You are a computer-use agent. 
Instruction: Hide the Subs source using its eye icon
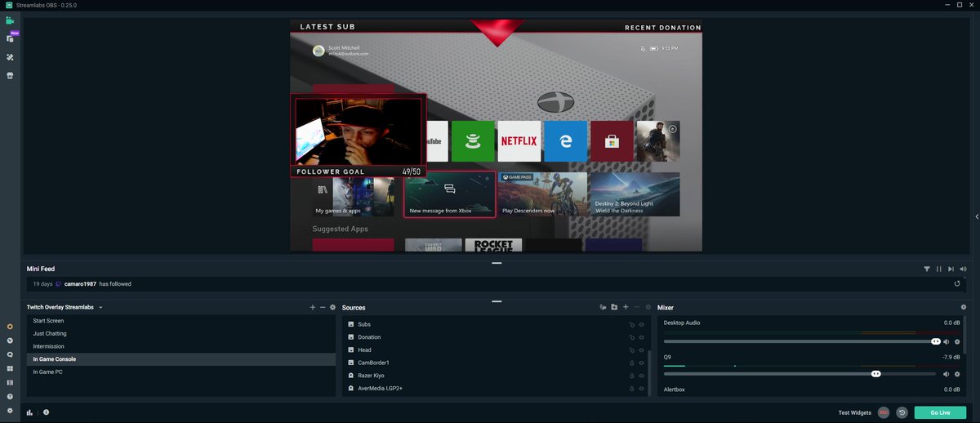click(642, 324)
